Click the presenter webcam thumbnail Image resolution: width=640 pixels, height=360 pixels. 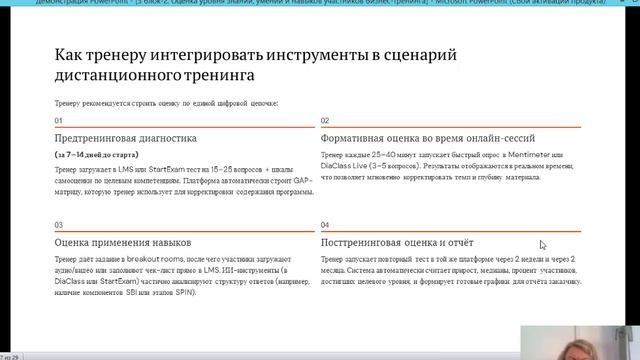[580, 343]
